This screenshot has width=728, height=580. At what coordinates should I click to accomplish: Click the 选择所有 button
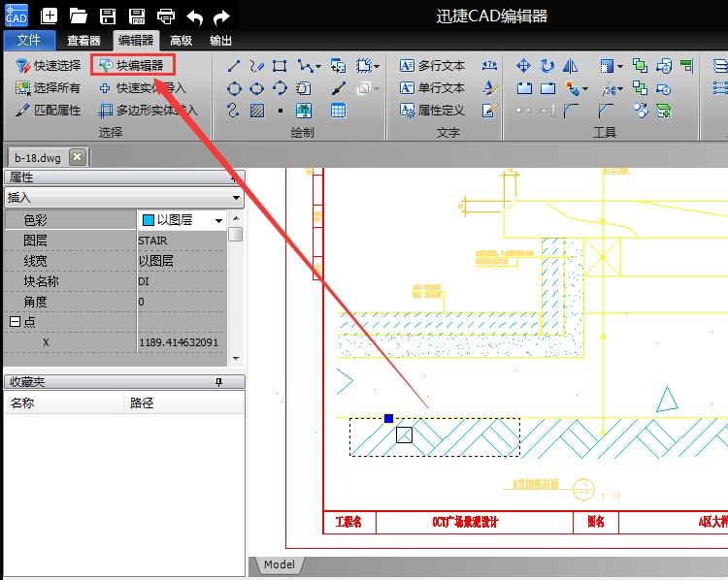coord(48,87)
